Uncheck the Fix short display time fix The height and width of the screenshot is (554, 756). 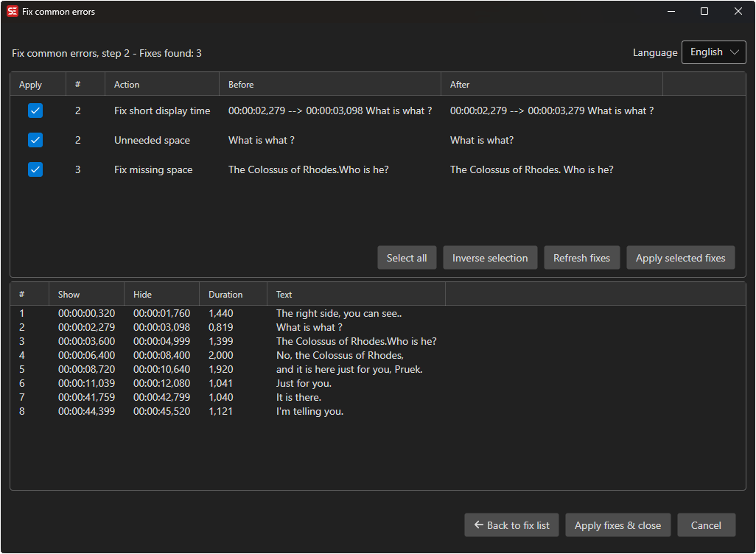coord(35,111)
